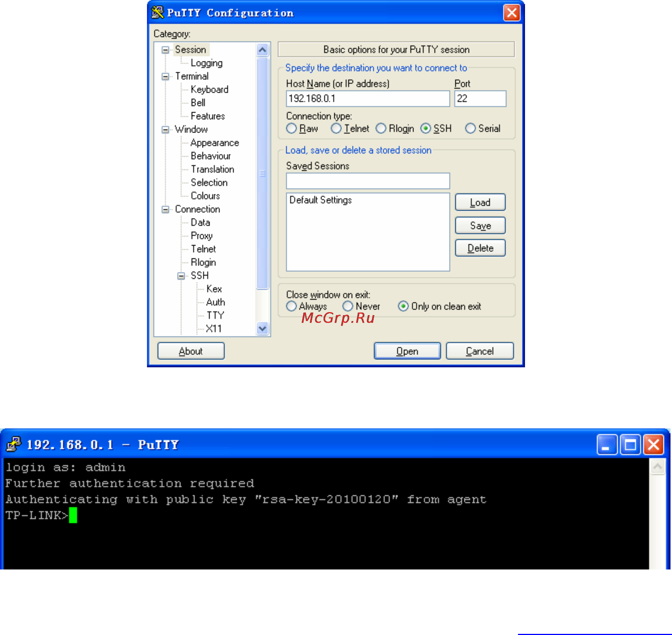
Task: Click the PuTTY terminal window title icon
Action: pyautogui.click(x=14, y=444)
